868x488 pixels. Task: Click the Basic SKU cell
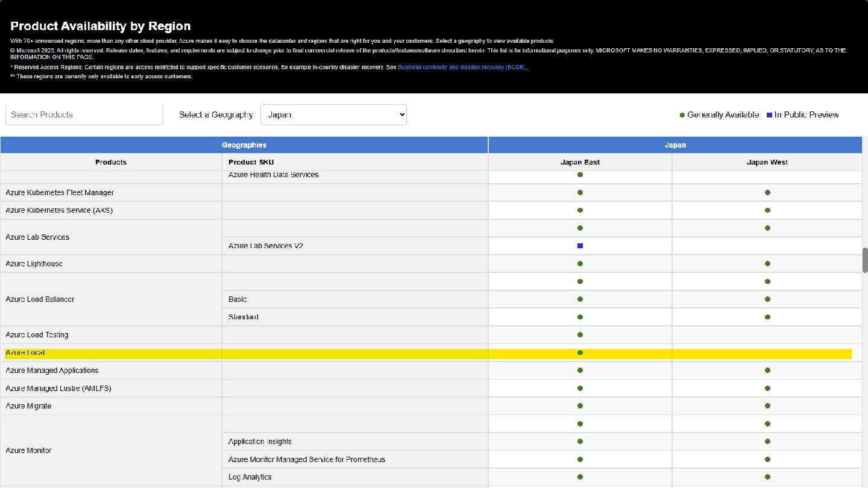pyautogui.click(x=355, y=299)
